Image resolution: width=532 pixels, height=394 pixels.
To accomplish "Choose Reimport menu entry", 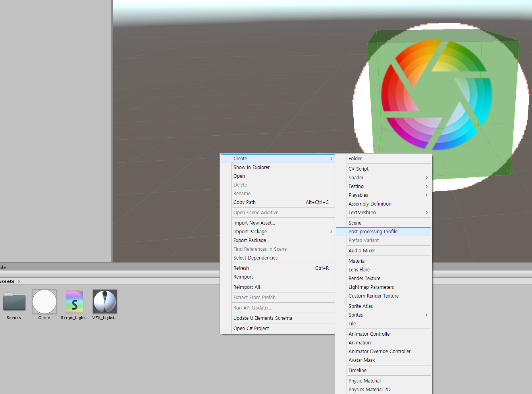I will pyautogui.click(x=278, y=277).
